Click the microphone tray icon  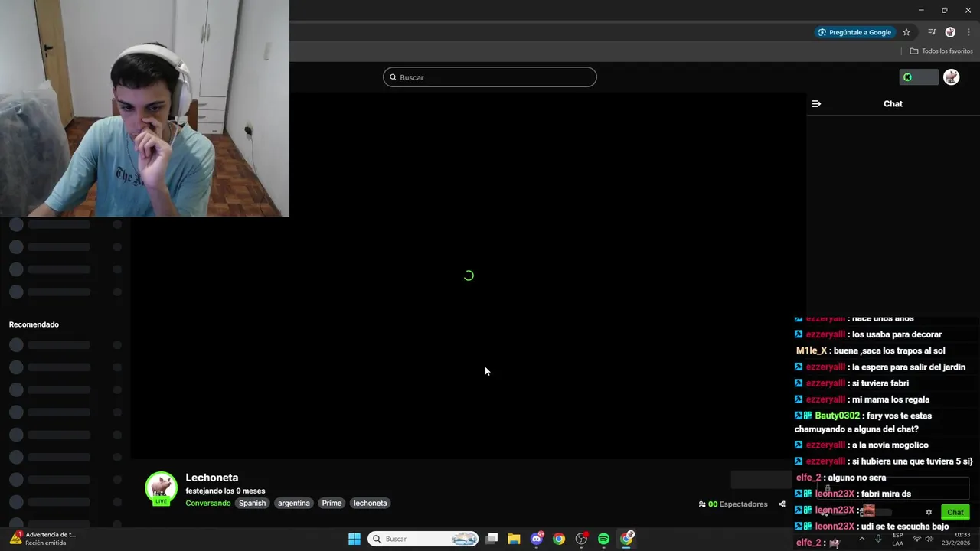878,539
